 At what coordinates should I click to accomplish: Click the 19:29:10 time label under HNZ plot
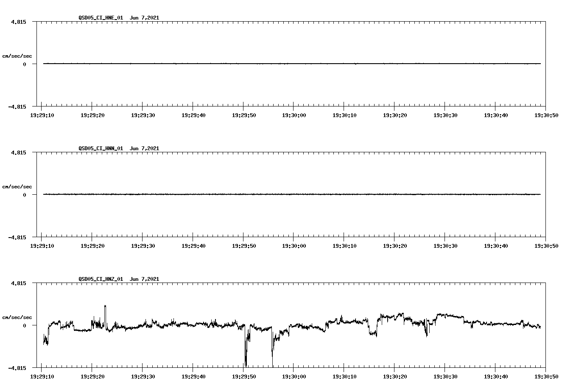42,376
